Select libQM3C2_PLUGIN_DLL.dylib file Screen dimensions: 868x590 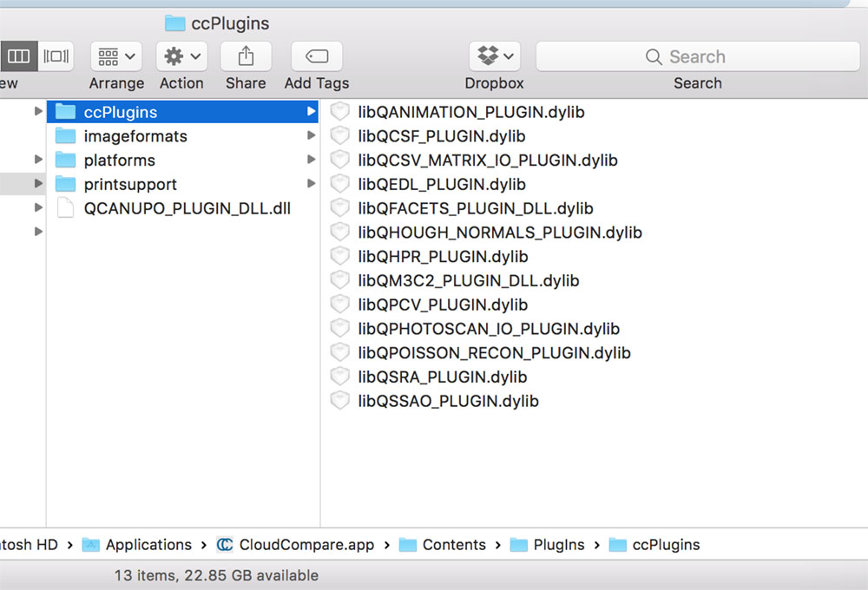(468, 281)
